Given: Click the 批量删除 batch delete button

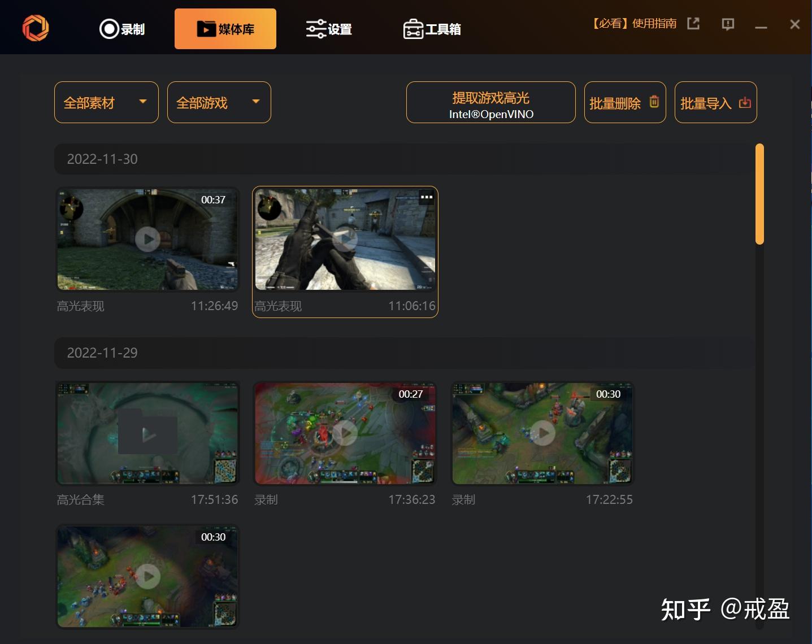Looking at the screenshot, I should click(x=625, y=102).
